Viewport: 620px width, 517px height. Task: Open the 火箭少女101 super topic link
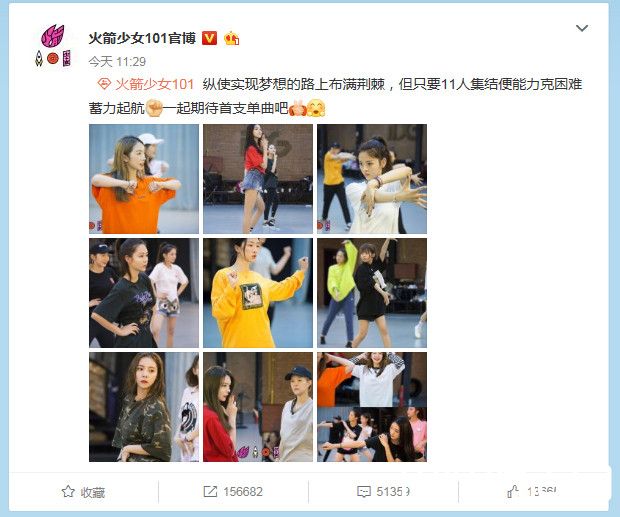[154, 84]
